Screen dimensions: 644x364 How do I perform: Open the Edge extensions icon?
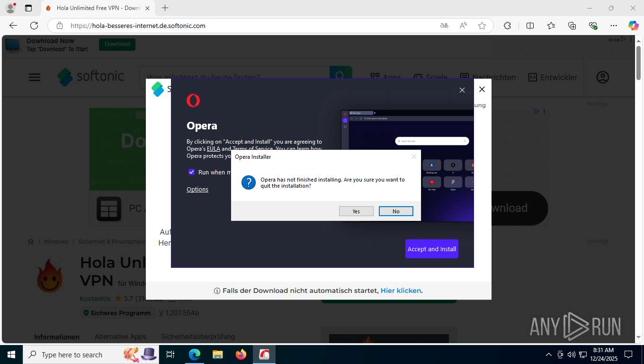(x=507, y=26)
